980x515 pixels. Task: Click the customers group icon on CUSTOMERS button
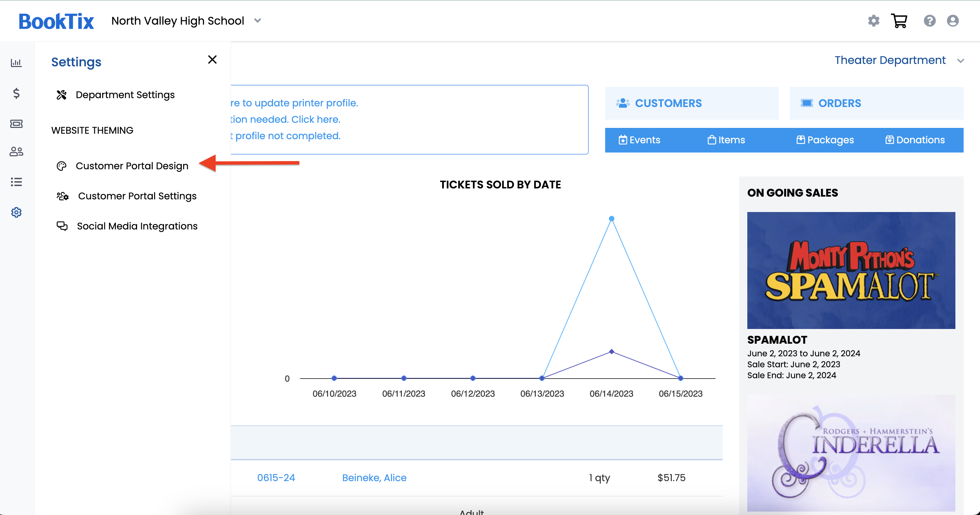[622, 103]
